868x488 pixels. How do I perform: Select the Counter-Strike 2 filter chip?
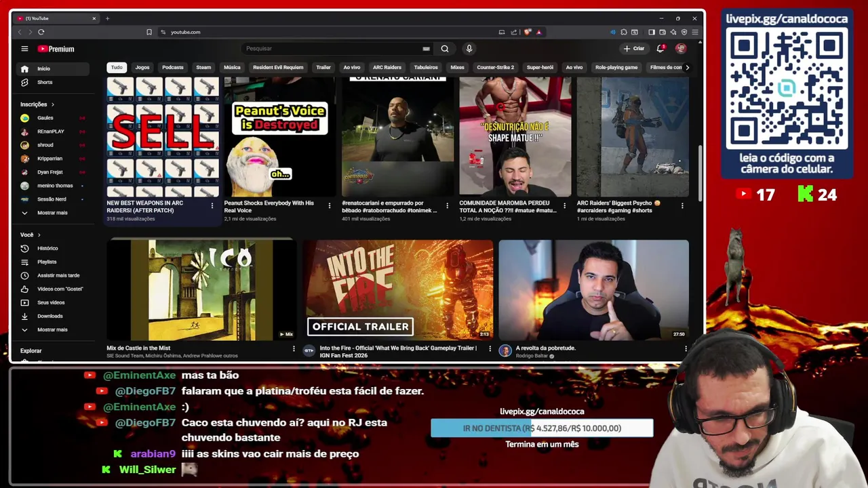click(495, 67)
